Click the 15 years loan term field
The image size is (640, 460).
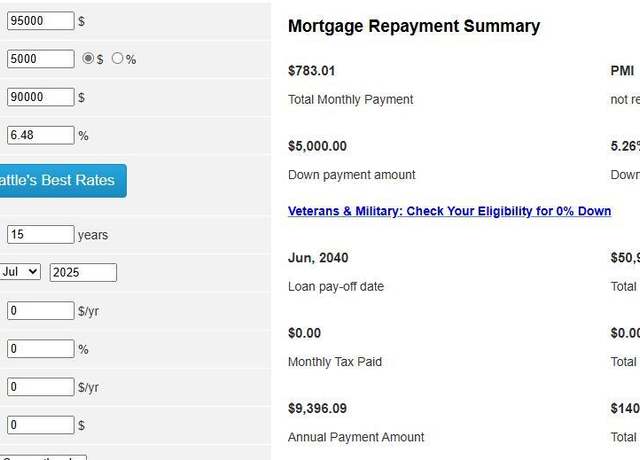pos(40,235)
